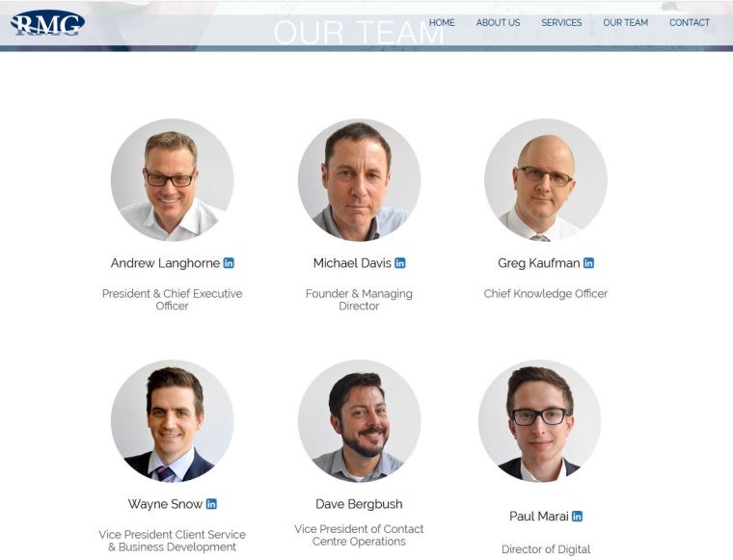The image size is (733, 560).
Task: Open Paul Marai's LinkedIn icon
Action: click(x=578, y=516)
